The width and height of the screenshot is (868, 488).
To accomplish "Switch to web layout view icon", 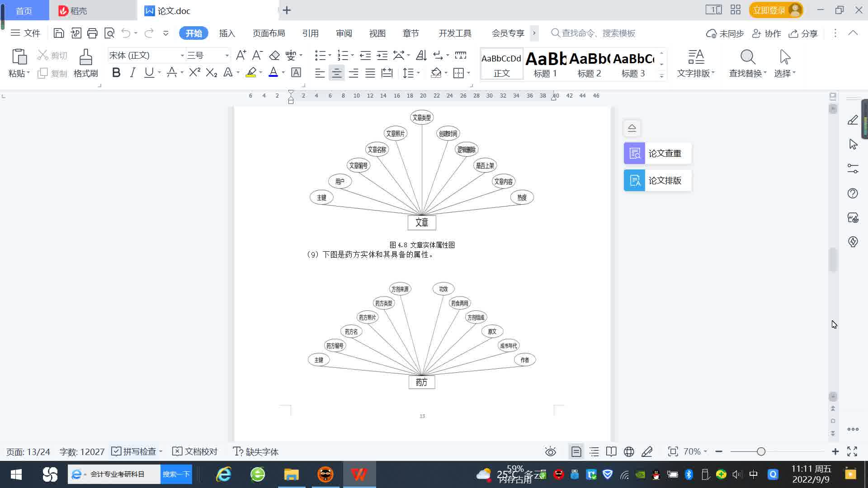I will 629,451.
